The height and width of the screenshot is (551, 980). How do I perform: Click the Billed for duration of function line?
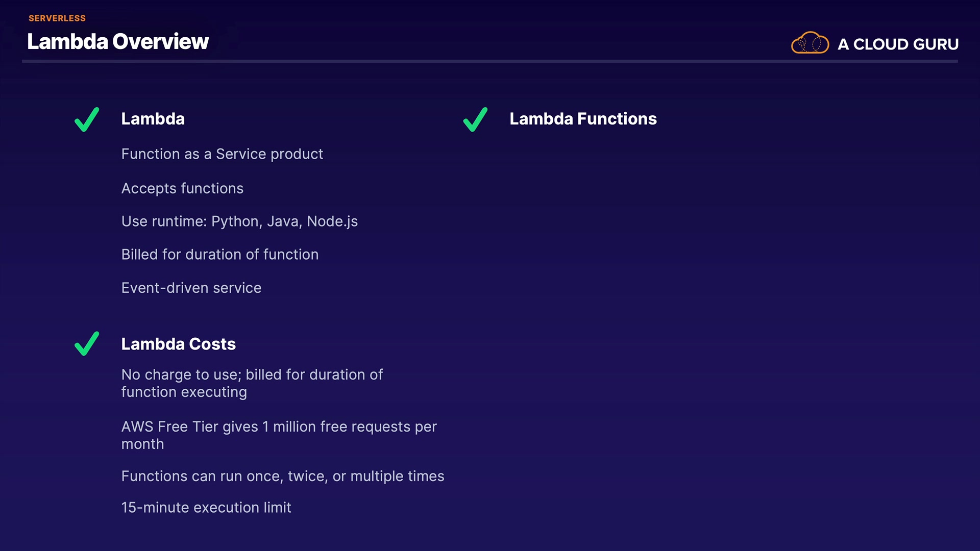[x=220, y=255]
